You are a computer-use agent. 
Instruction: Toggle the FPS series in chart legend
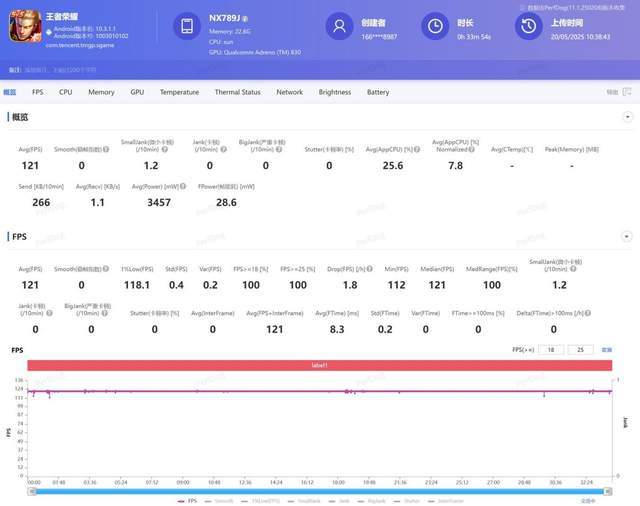point(190,500)
